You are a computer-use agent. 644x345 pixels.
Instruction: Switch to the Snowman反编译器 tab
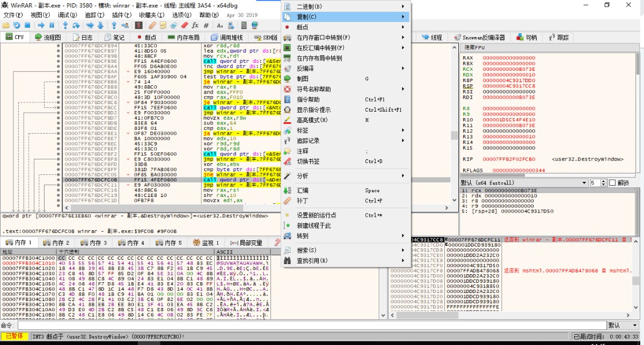coord(479,38)
